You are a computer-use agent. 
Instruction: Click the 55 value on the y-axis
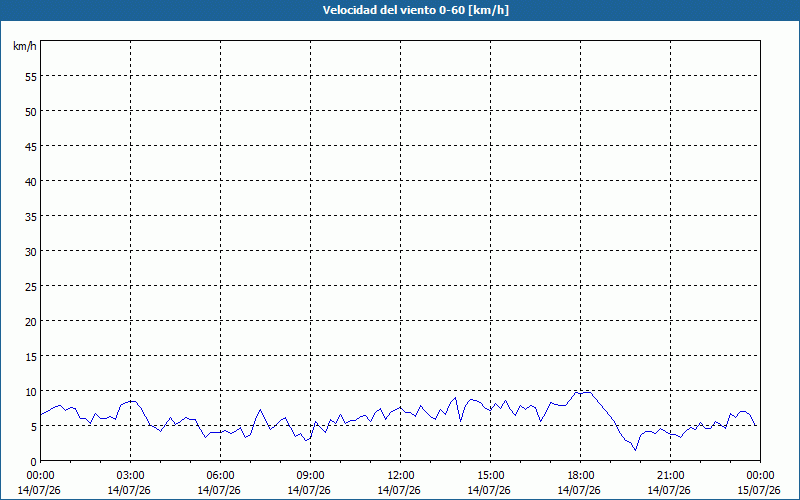tap(31, 77)
